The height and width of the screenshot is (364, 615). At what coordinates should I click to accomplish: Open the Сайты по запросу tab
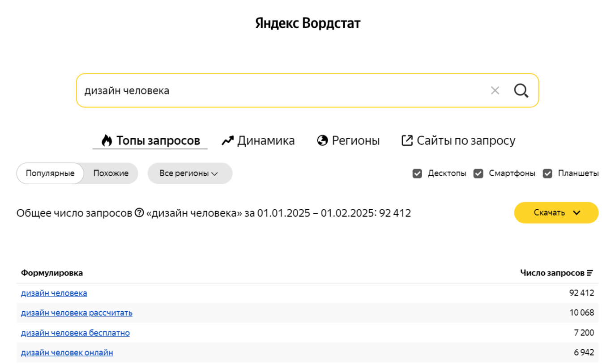[x=458, y=140]
